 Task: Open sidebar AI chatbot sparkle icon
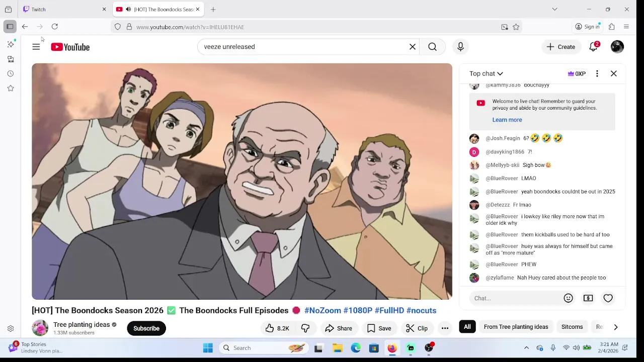pyautogui.click(x=11, y=44)
